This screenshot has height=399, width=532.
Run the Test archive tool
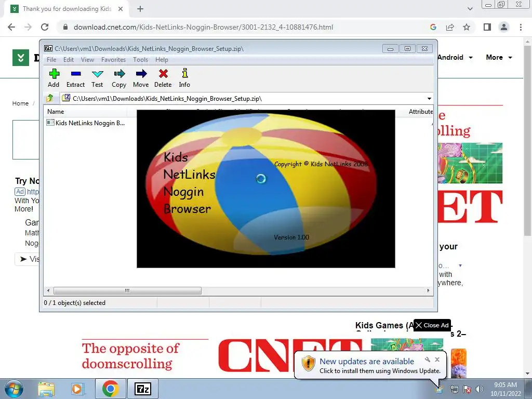pyautogui.click(x=97, y=78)
